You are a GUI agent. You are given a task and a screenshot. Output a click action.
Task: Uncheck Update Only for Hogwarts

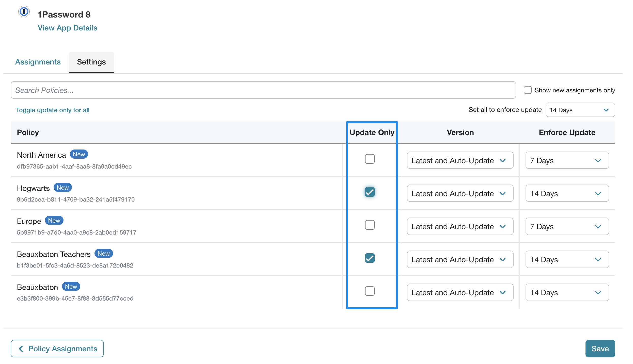pyautogui.click(x=370, y=192)
